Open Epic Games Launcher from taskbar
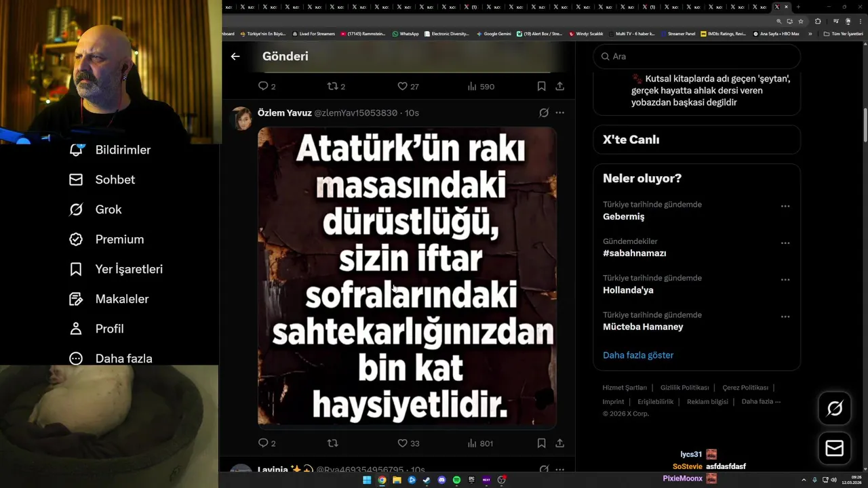The width and height of the screenshot is (868, 488). pos(471,480)
